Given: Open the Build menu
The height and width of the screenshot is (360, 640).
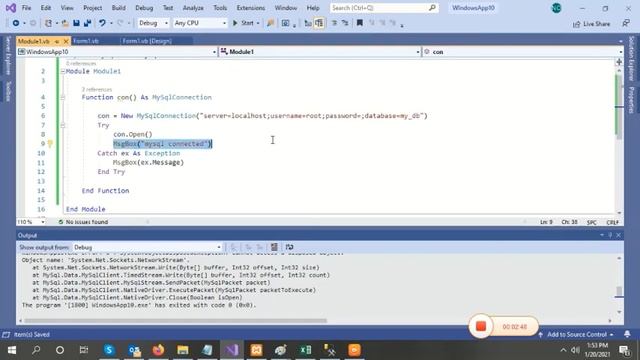Looking at the screenshot, I should coord(119,8).
